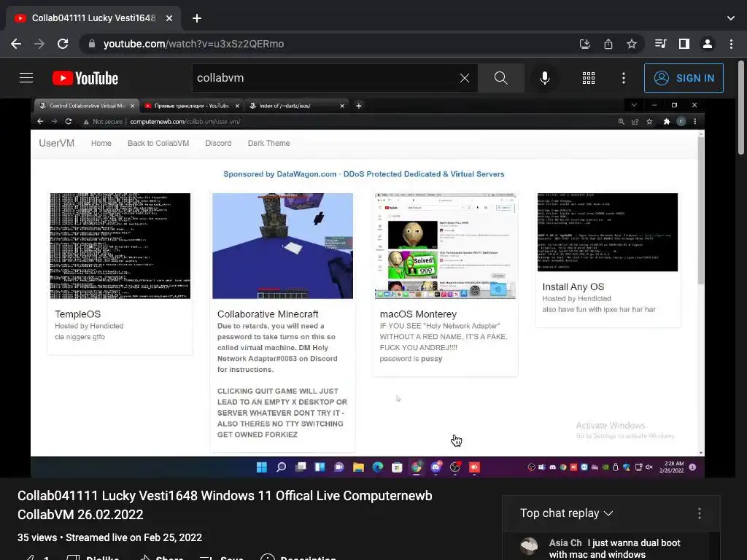Image resolution: width=747 pixels, height=560 pixels.
Task: Toggle the browser side panel
Action: click(x=684, y=44)
